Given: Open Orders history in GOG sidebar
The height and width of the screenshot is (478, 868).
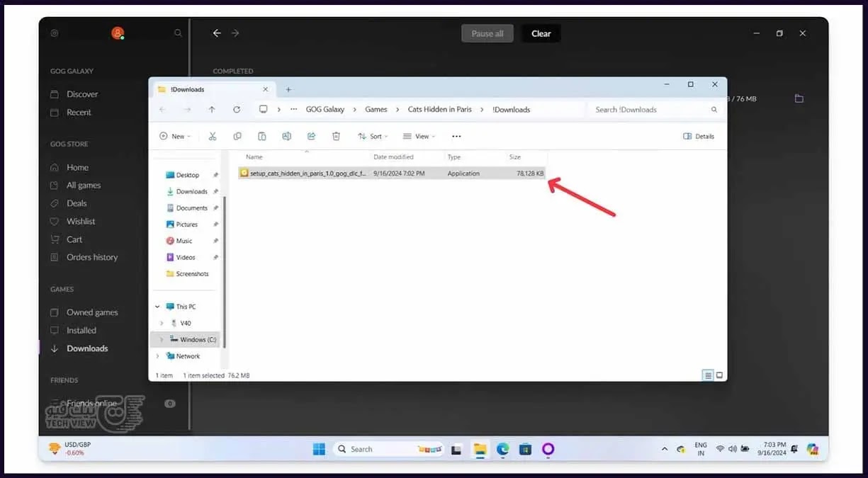Looking at the screenshot, I should 92,257.
